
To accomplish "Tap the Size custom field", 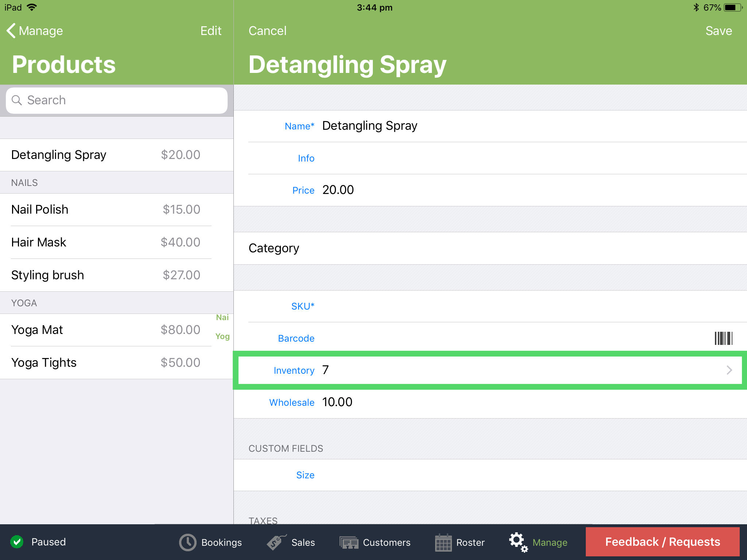I will pos(490,475).
